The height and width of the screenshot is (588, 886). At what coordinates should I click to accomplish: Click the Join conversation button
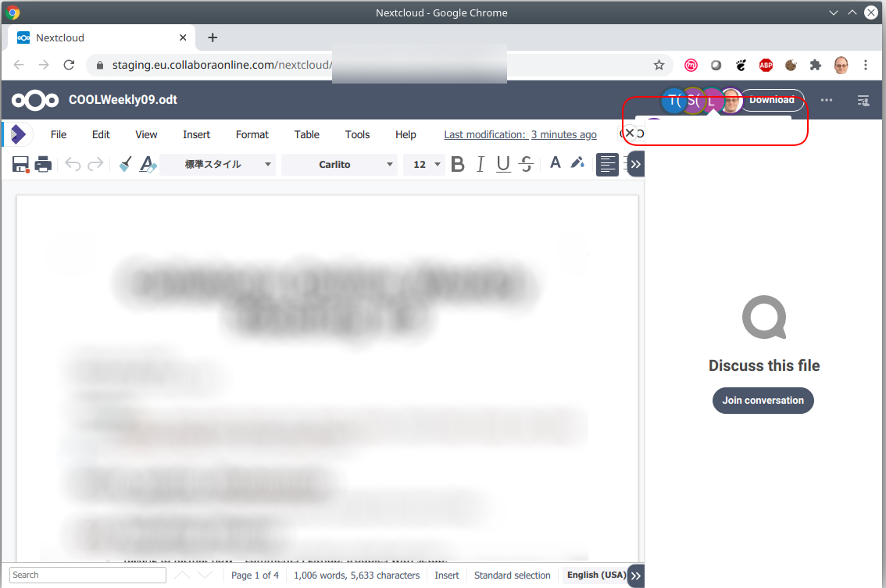coord(763,401)
